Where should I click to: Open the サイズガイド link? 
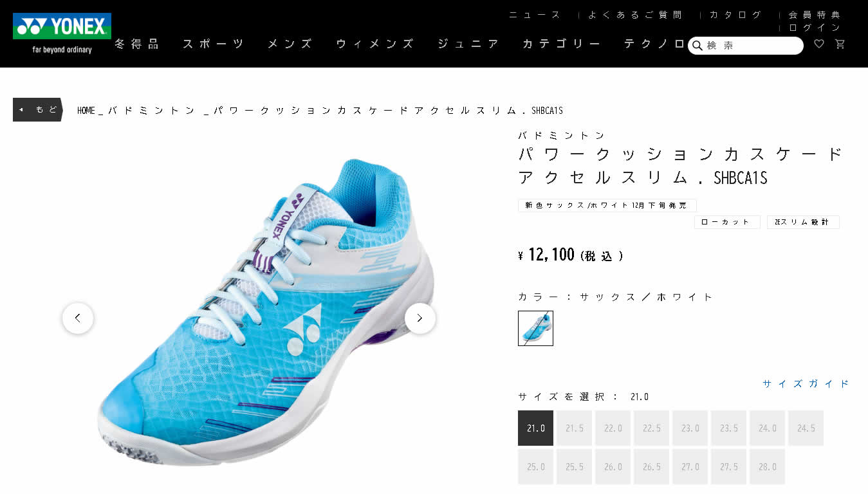(806, 383)
